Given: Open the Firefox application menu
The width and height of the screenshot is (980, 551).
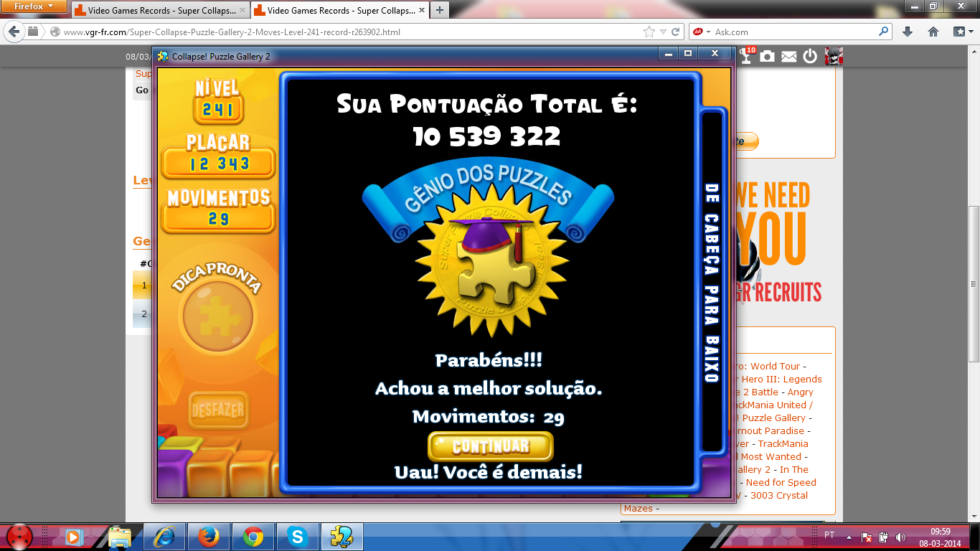Looking at the screenshot, I should coord(34,6).
